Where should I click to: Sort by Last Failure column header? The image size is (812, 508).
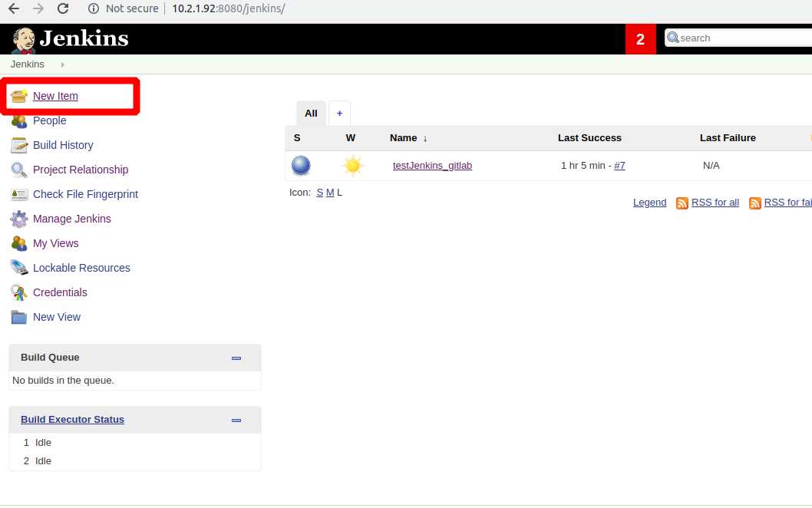point(728,138)
